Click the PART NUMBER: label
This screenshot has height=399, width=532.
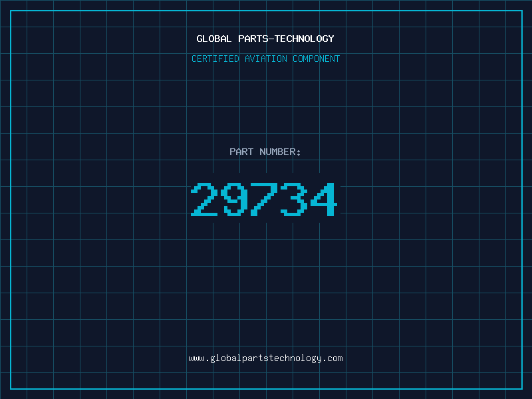(x=265, y=152)
